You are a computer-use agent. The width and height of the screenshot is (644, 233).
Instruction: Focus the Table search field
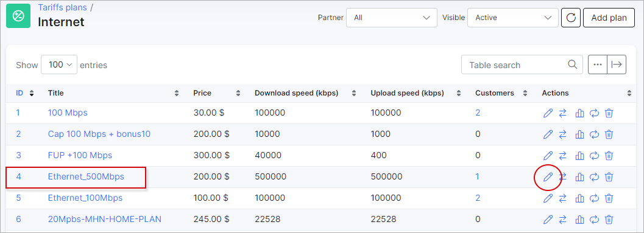522,65
